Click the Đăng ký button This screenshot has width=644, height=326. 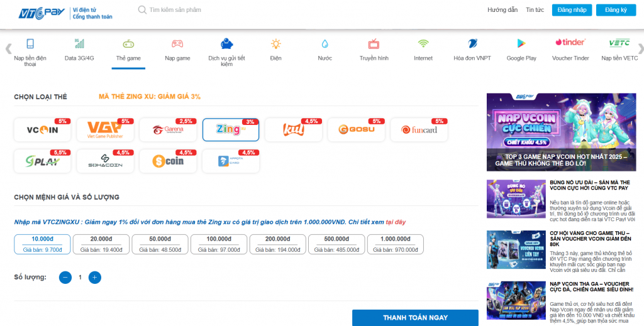coord(616,10)
